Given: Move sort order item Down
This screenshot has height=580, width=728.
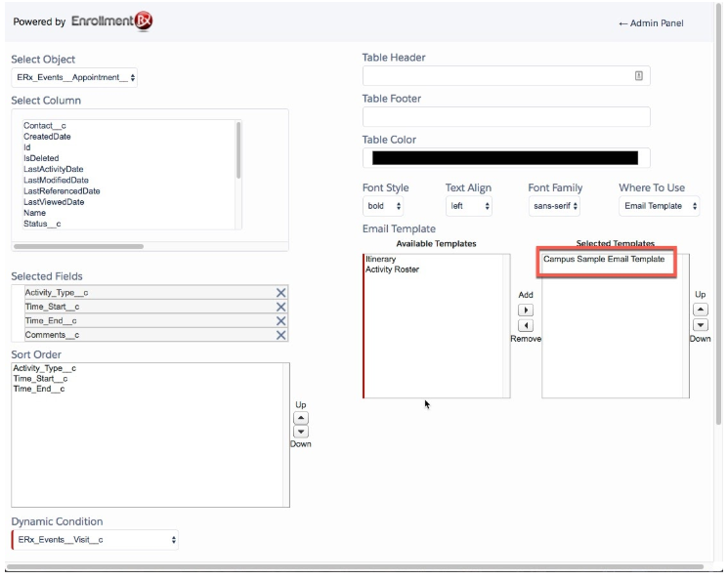Looking at the screenshot, I should click(x=301, y=431).
